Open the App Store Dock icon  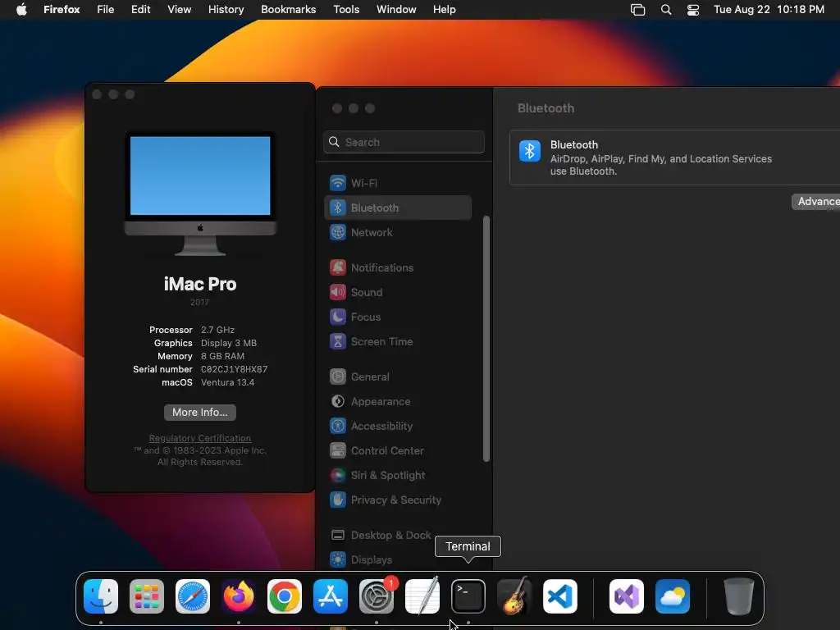click(331, 596)
